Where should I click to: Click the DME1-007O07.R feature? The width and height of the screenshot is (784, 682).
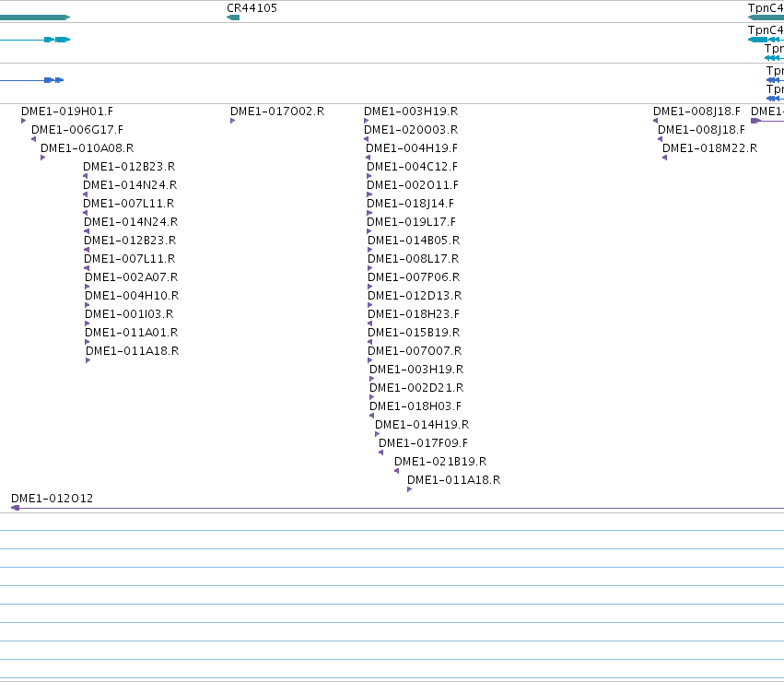pyautogui.click(x=415, y=351)
